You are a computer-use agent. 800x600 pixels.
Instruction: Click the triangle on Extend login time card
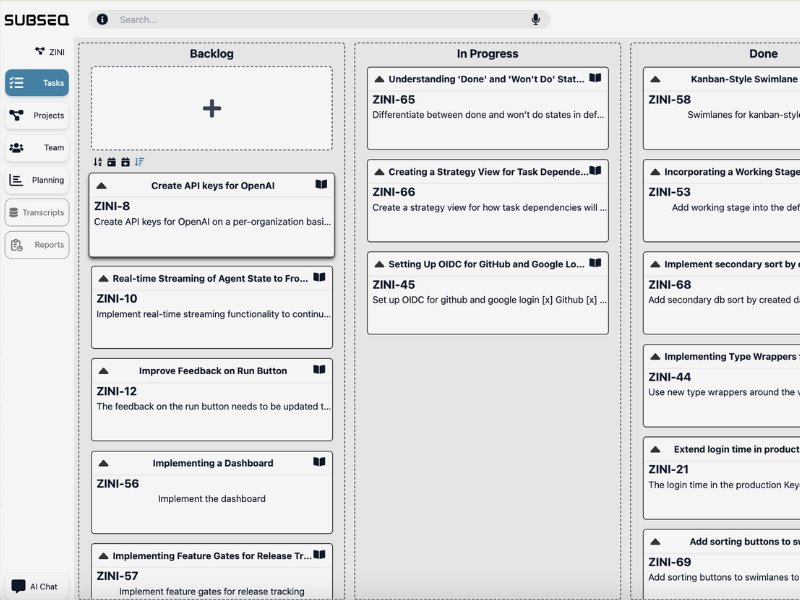tap(656, 449)
